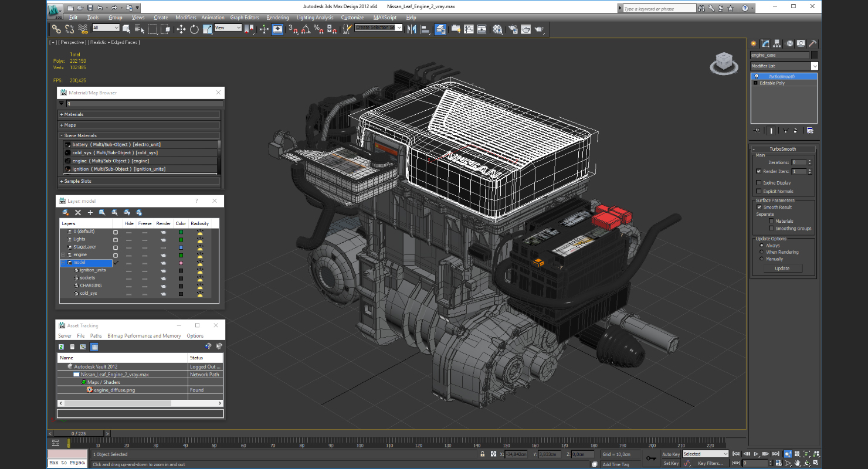Open the Utilities panel hammer icon
The width and height of the screenshot is (868, 469).
click(813, 43)
